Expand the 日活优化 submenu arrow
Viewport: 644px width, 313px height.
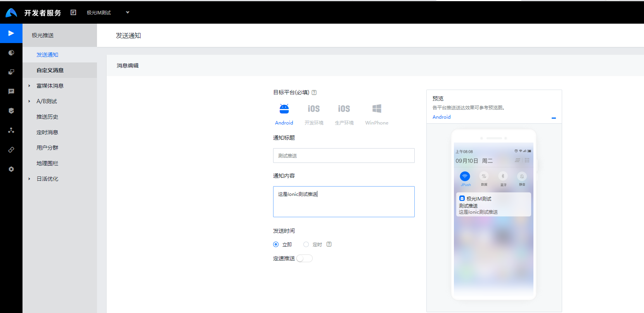29,179
